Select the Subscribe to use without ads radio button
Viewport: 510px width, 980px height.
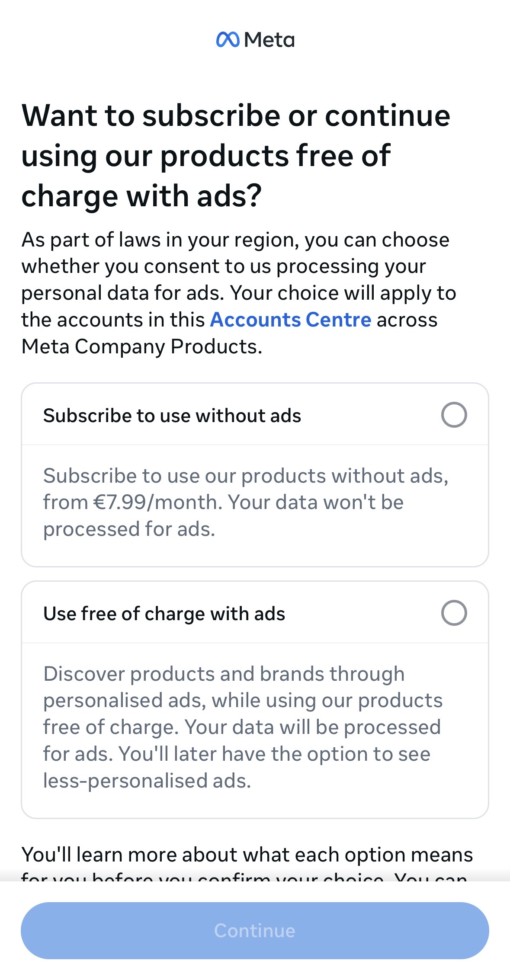(x=454, y=415)
